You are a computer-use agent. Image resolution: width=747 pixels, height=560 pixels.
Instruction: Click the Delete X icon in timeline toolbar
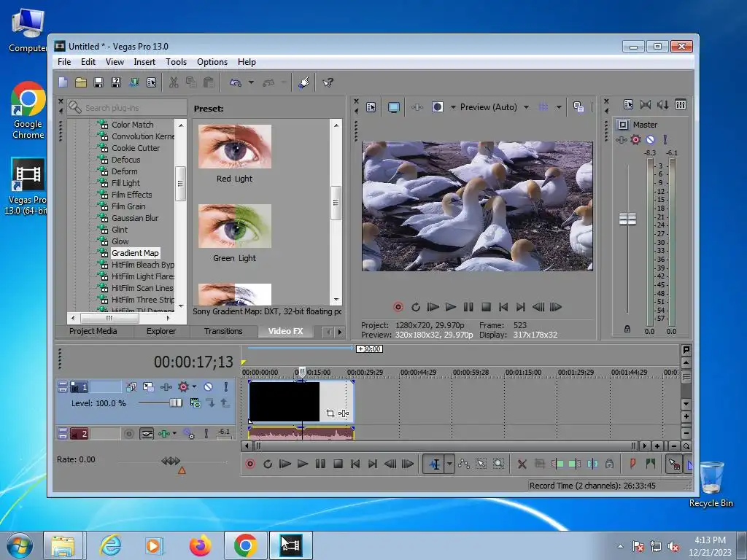coord(522,464)
